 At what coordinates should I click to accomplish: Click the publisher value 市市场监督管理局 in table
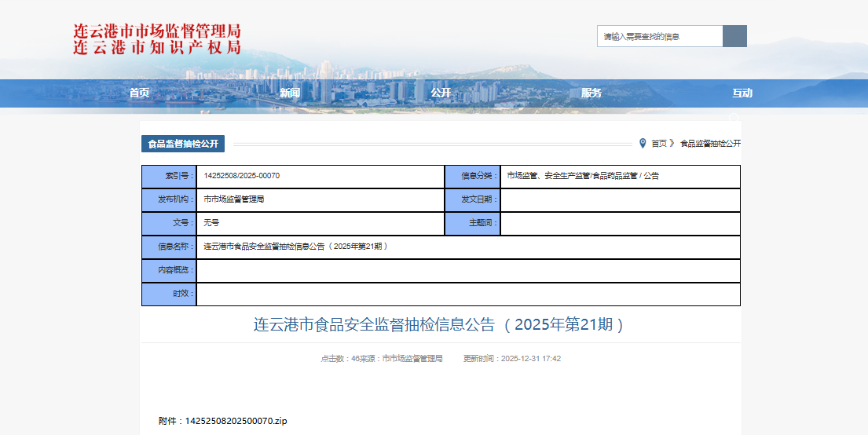[x=234, y=199]
